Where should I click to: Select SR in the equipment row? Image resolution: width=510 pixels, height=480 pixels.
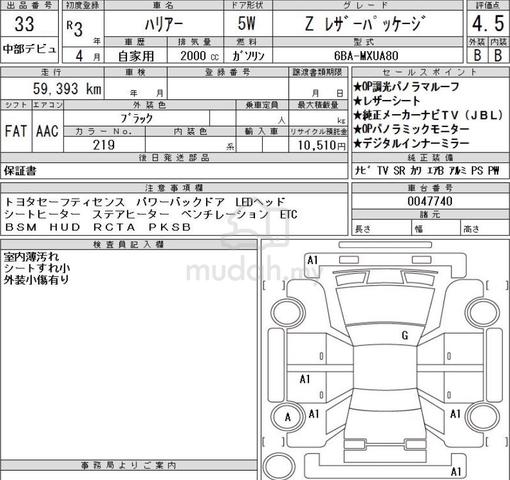(x=399, y=171)
